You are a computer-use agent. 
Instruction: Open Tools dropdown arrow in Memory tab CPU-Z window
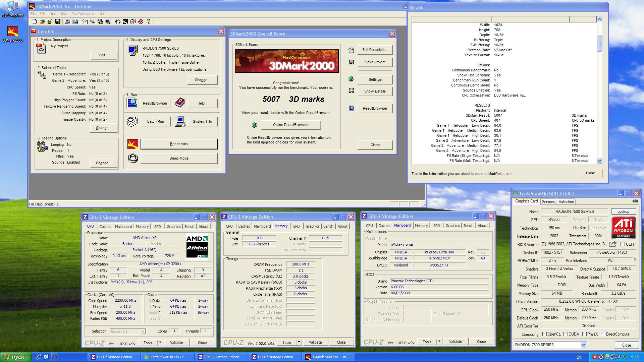pyautogui.click(x=299, y=343)
